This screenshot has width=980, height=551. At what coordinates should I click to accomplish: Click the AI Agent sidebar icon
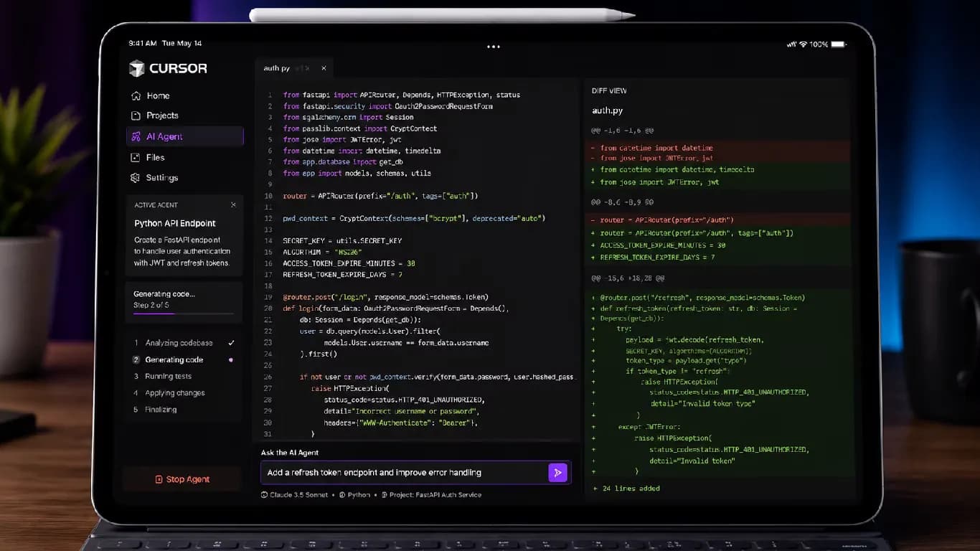point(136,136)
